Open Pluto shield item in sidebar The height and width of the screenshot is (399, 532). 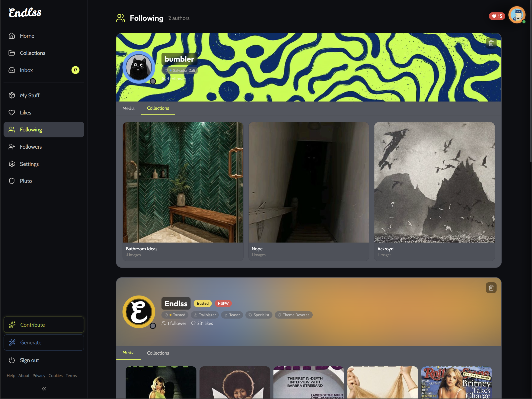(x=26, y=181)
